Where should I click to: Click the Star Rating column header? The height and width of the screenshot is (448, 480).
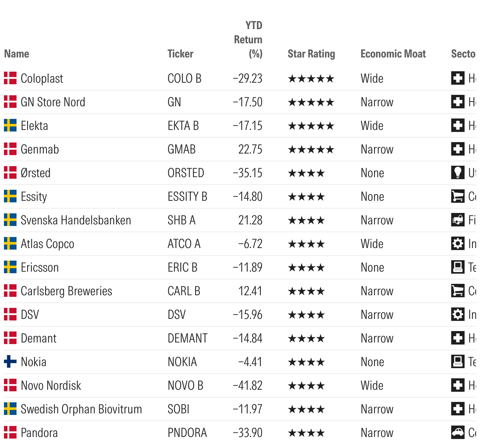(x=311, y=54)
